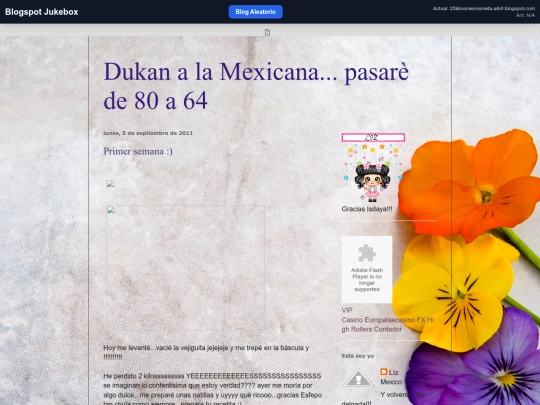Open the Blogspot Jukebox title
This screenshot has height=405, width=540.
tap(42, 12)
